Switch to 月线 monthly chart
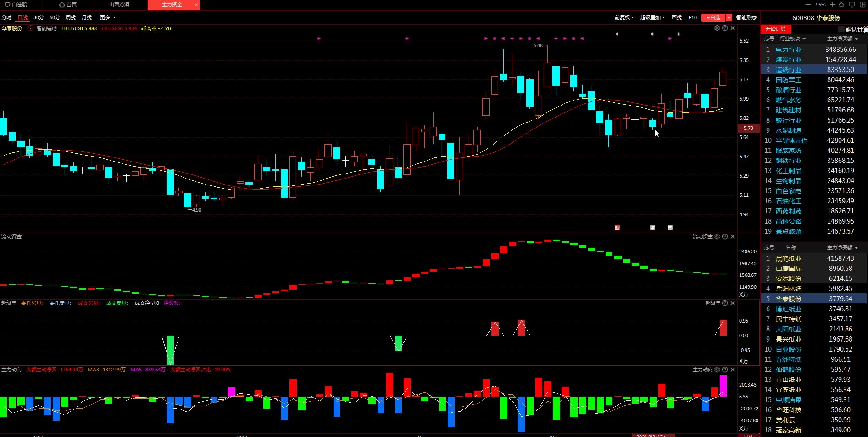 (87, 17)
